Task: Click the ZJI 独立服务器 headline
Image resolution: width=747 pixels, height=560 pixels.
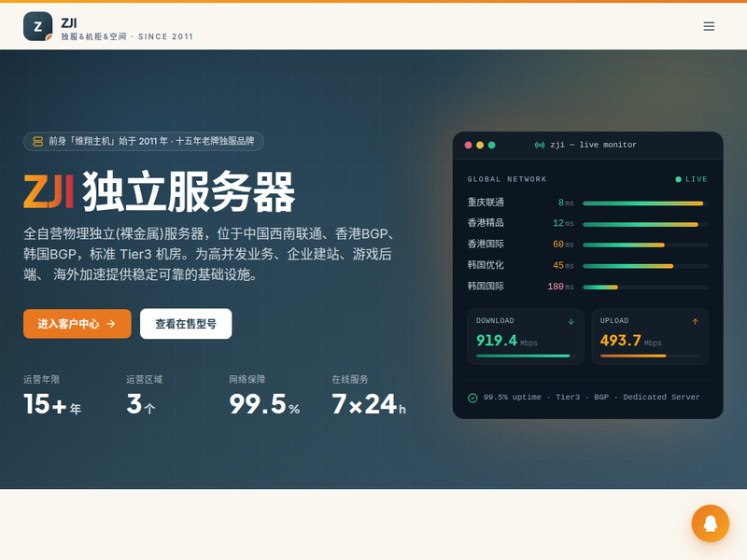Action: coord(160,191)
